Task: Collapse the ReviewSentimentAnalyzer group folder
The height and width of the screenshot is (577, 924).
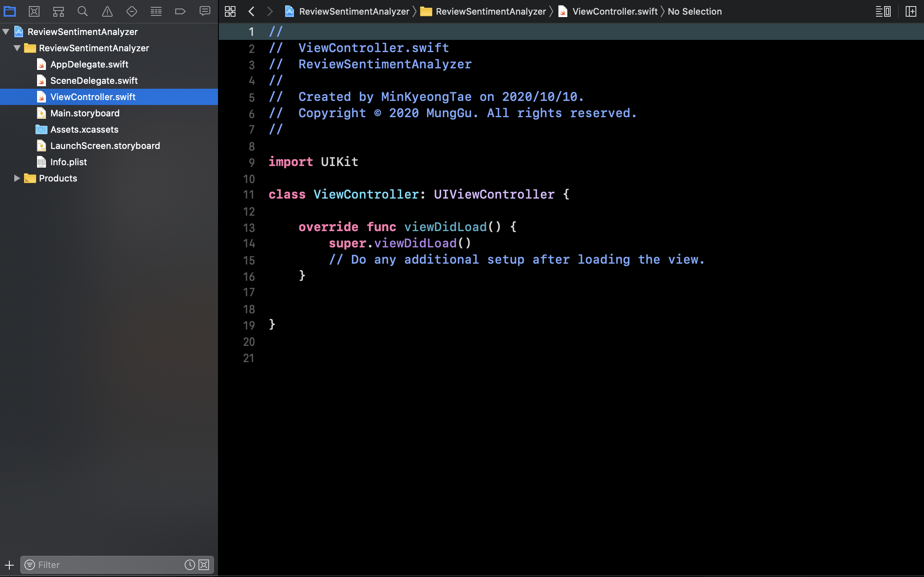Action: [17, 48]
